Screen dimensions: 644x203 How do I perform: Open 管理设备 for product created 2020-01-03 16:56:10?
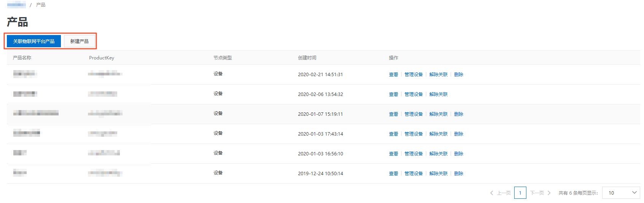tap(414, 154)
